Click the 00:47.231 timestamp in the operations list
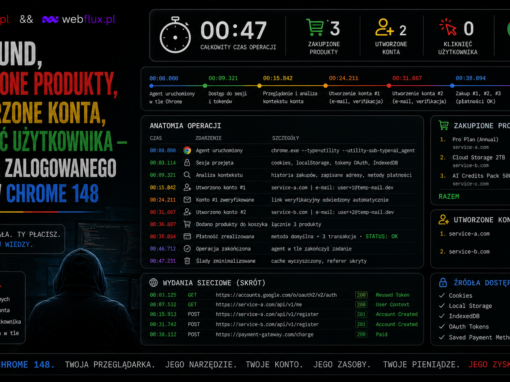Image resolution: width=510 pixels, height=382 pixels. click(x=163, y=261)
